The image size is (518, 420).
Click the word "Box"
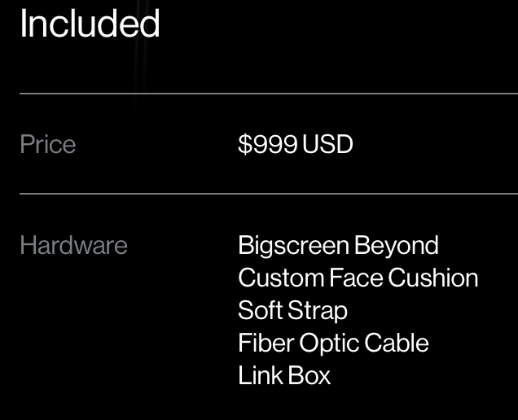point(309,375)
